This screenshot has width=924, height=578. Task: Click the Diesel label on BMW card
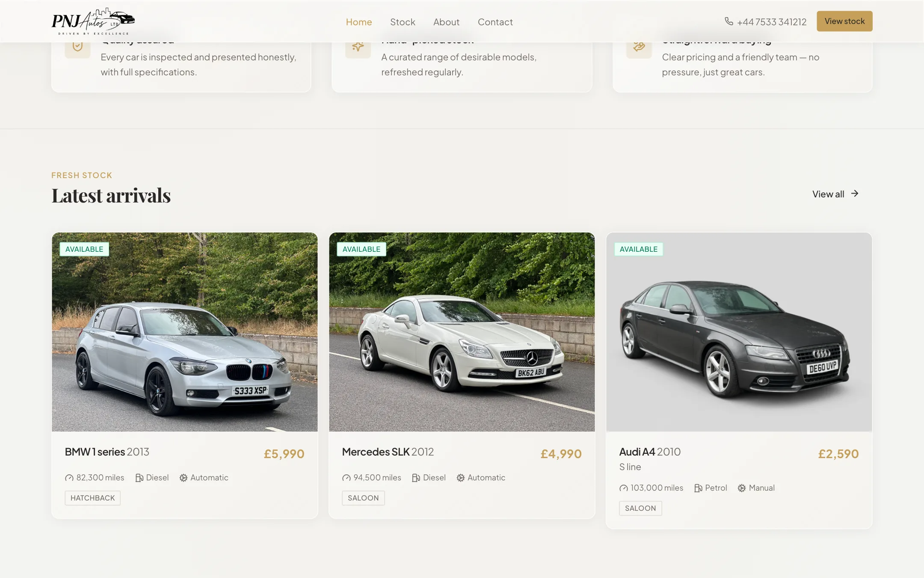157,477
